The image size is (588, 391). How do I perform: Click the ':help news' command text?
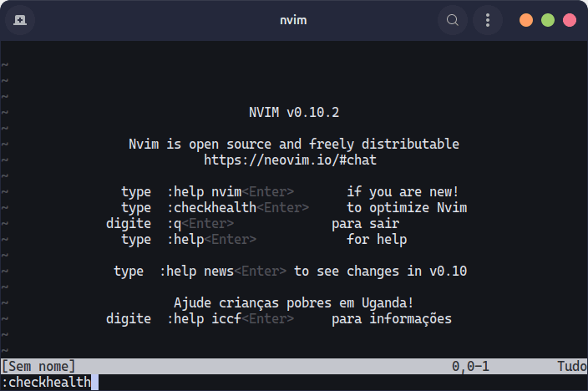[x=196, y=272]
